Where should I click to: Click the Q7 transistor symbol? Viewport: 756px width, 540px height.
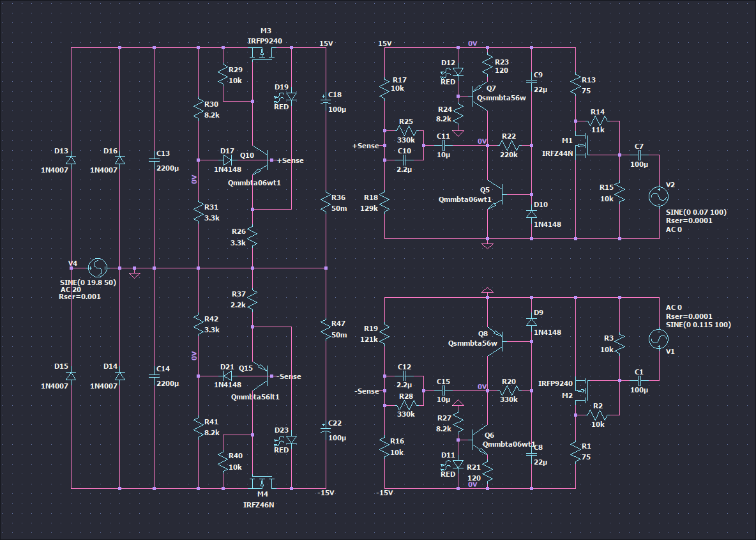pyautogui.click(x=479, y=96)
